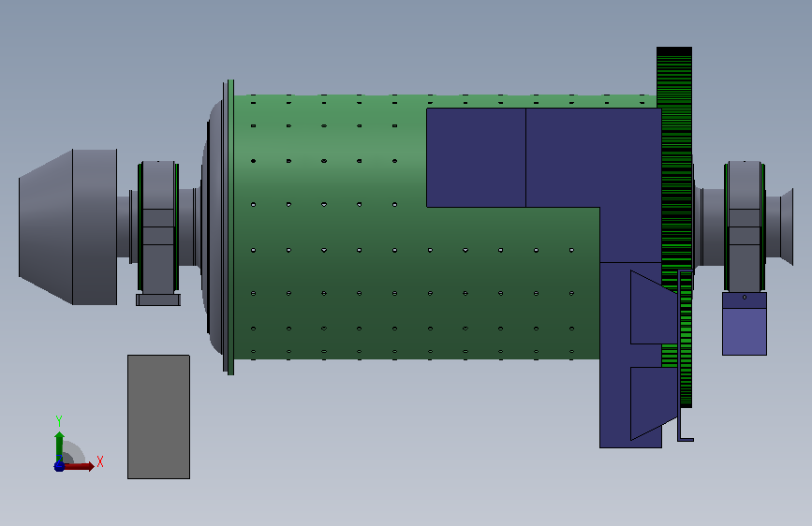Select the right bearing housing
The height and width of the screenshot is (526, 812).
coord(745,226)
